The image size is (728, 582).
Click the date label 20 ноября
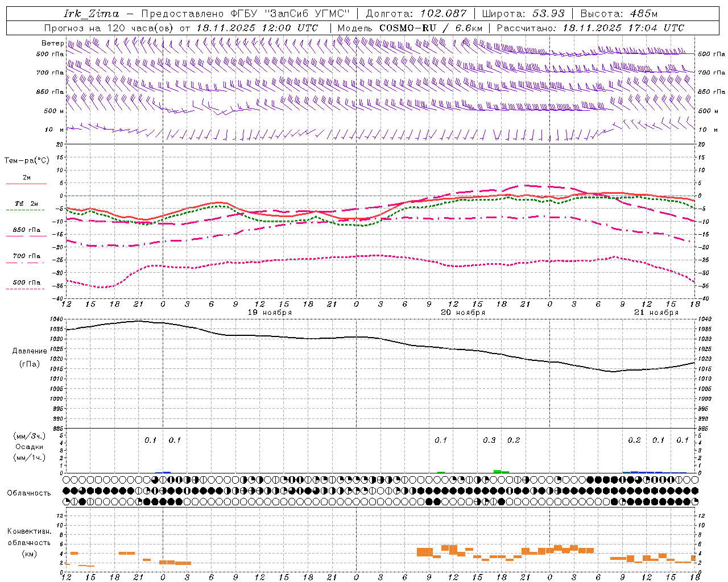pos(463,313)
